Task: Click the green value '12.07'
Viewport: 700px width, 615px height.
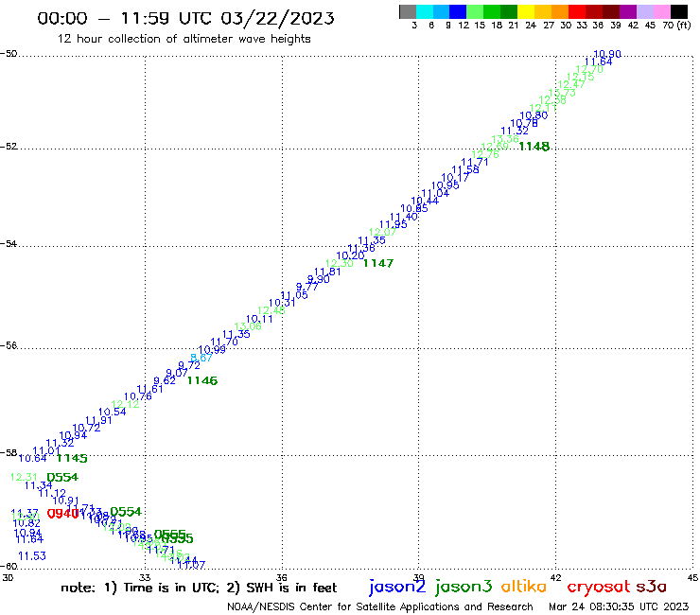Action: tap(382, 232)
